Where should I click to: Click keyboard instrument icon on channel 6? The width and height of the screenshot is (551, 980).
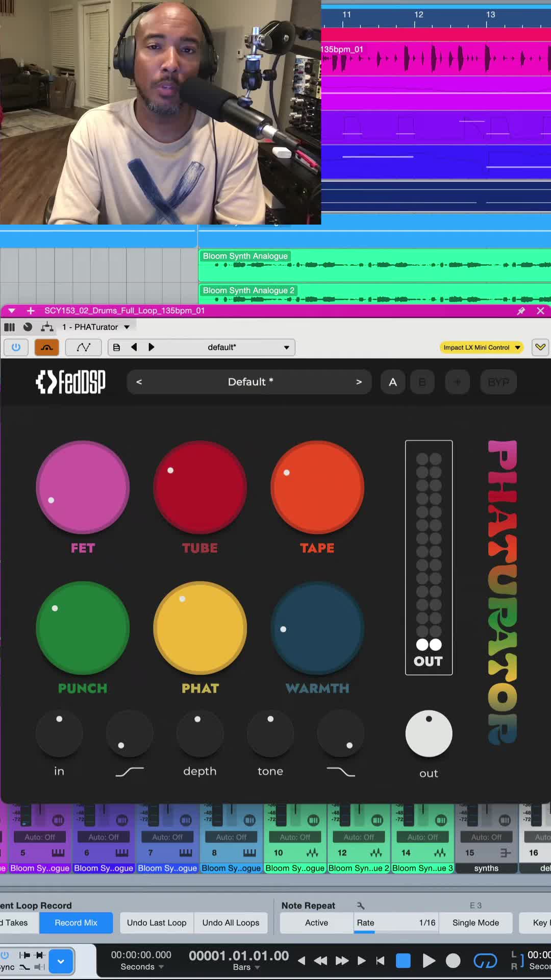122,852
